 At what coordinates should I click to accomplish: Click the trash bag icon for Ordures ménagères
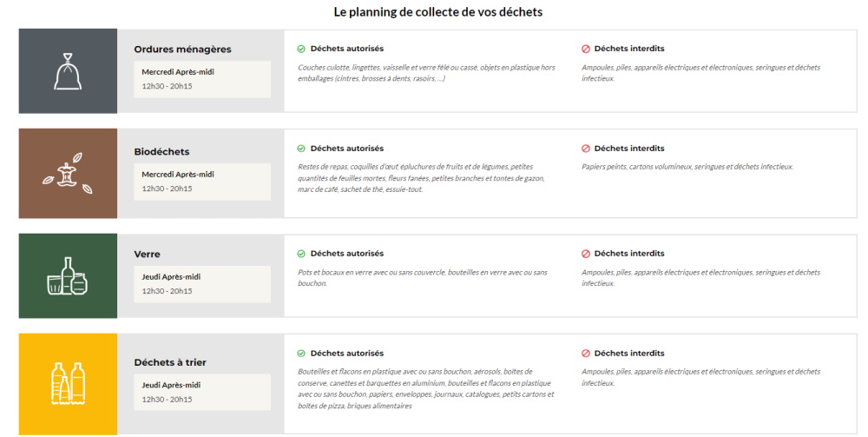68,71
